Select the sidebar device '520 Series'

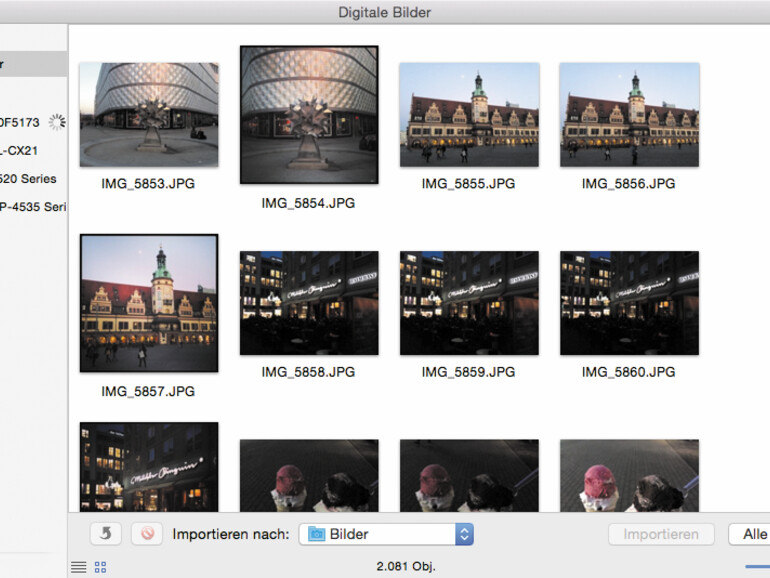28,179
